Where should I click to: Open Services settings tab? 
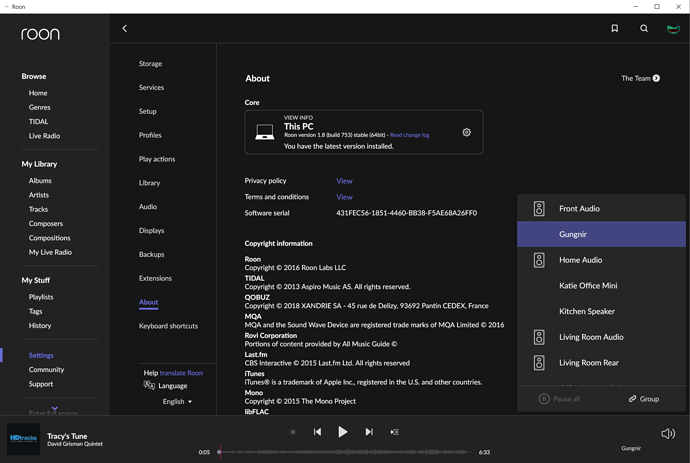(151, 87)
